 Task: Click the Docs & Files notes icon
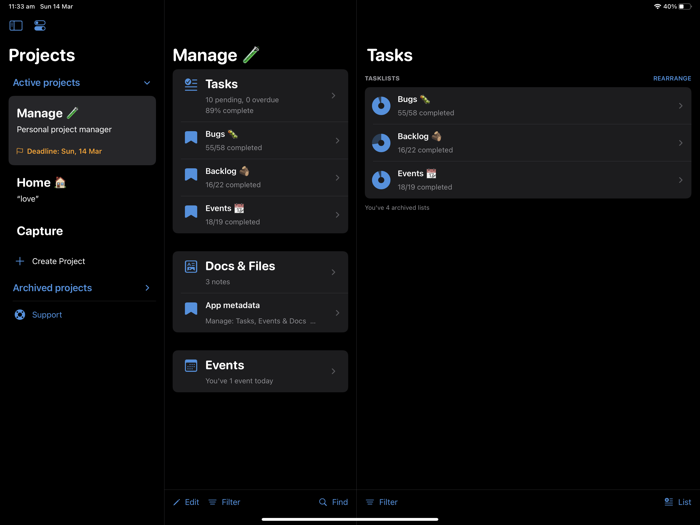tap(191, 267)
